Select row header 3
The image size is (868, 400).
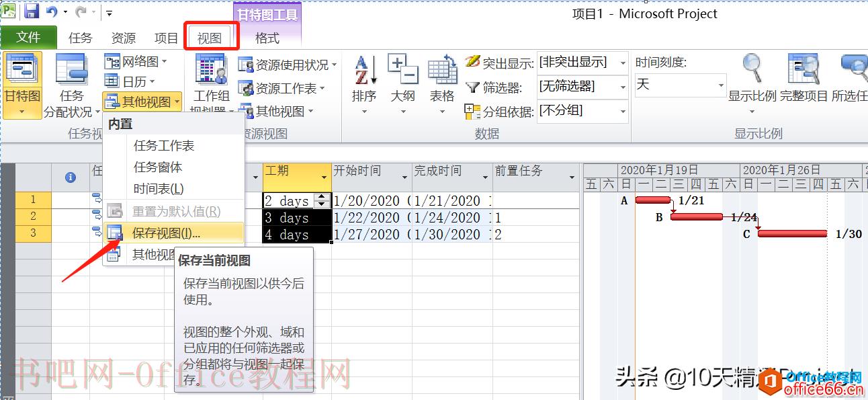pyautogui.click(x=33, y=233)
